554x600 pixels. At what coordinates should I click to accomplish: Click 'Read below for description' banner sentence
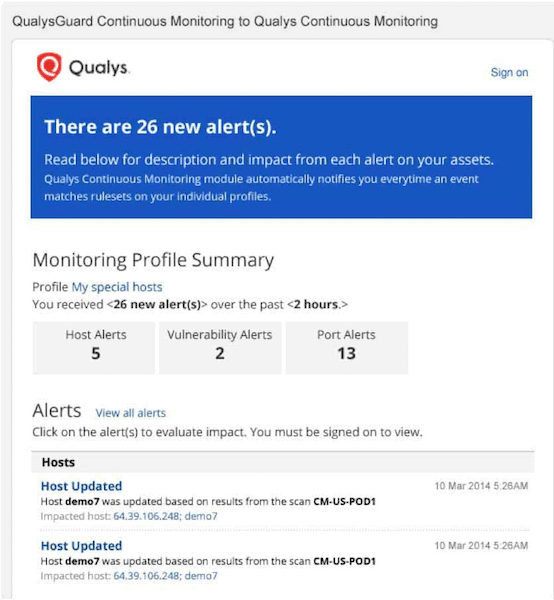click(269, 160)
